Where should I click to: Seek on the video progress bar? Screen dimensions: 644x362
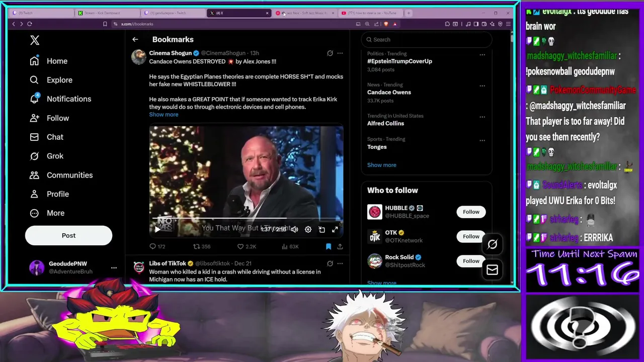pos(246,219)
